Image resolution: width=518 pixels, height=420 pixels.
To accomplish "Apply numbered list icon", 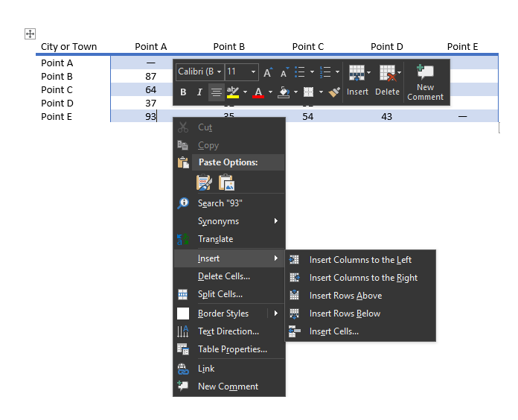I will click(324, 72).
